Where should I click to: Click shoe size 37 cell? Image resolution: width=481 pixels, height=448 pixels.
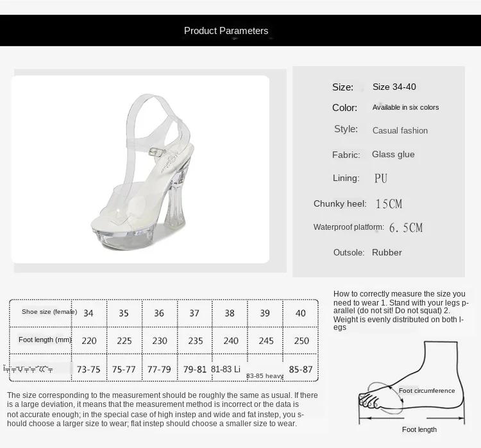click(x=194, y=313)
